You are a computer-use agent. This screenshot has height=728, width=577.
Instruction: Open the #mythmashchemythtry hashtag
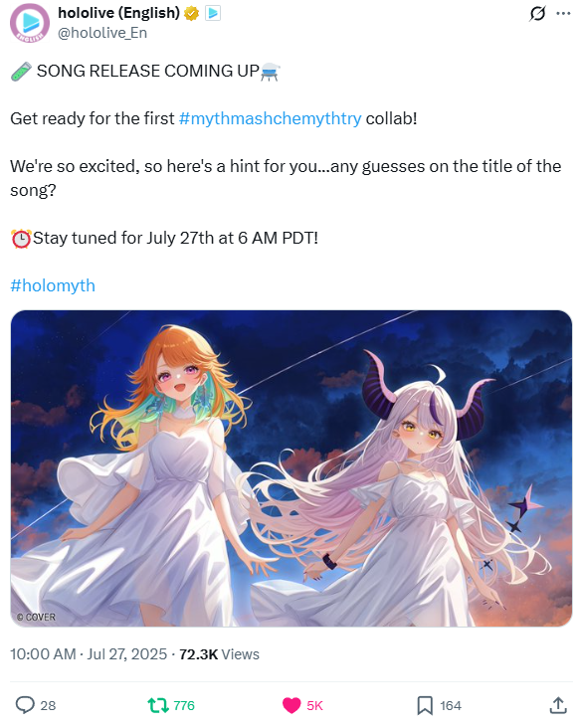270,118
